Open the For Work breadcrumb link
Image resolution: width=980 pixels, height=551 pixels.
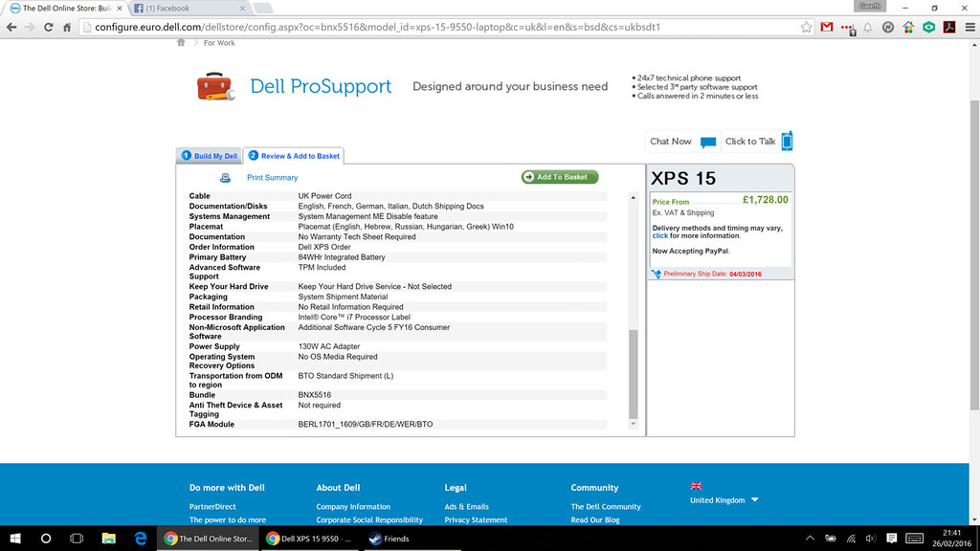click(219, 42)
